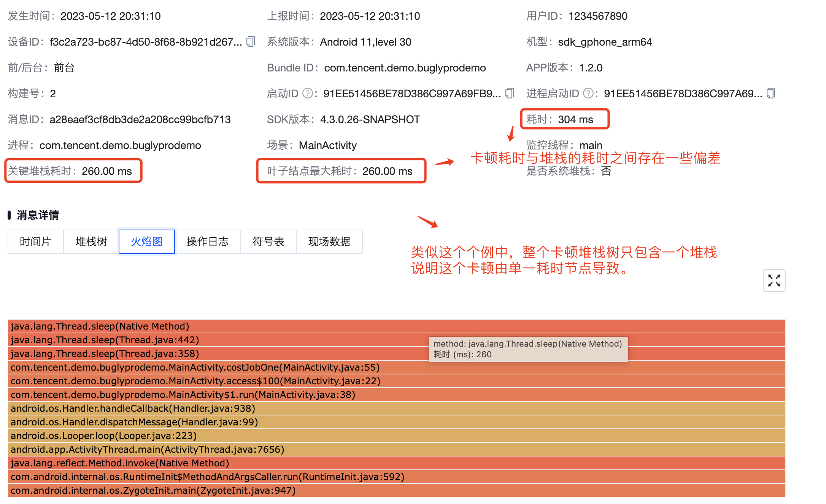826x504 pixels.
Task: Click the truncated device ID f3c2a723-bc87…
Action: pos(146,42)
